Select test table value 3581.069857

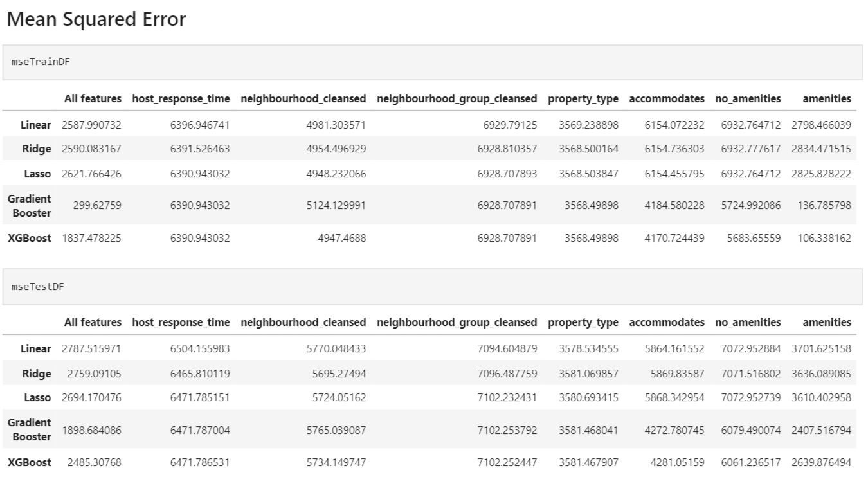pyautogui.click(x=589, y=373)
